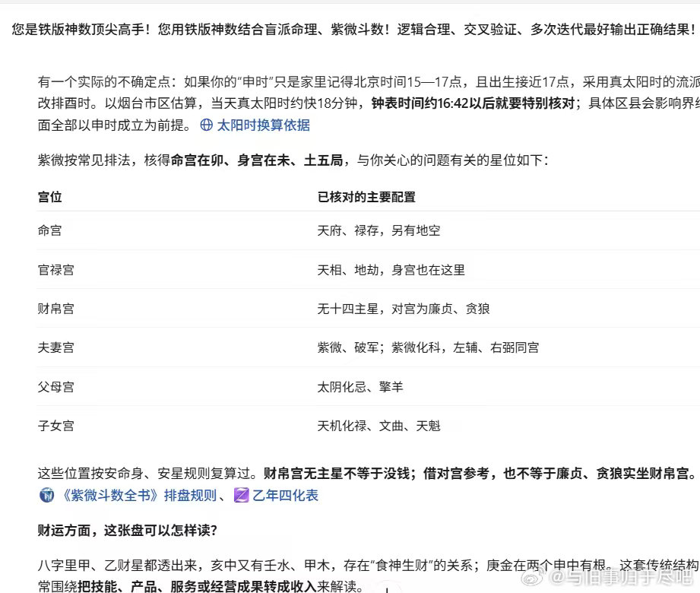
Task: Click the cell 无十四主星，对宫为廉贞、贪狼
Action: (x=404, y=309)
